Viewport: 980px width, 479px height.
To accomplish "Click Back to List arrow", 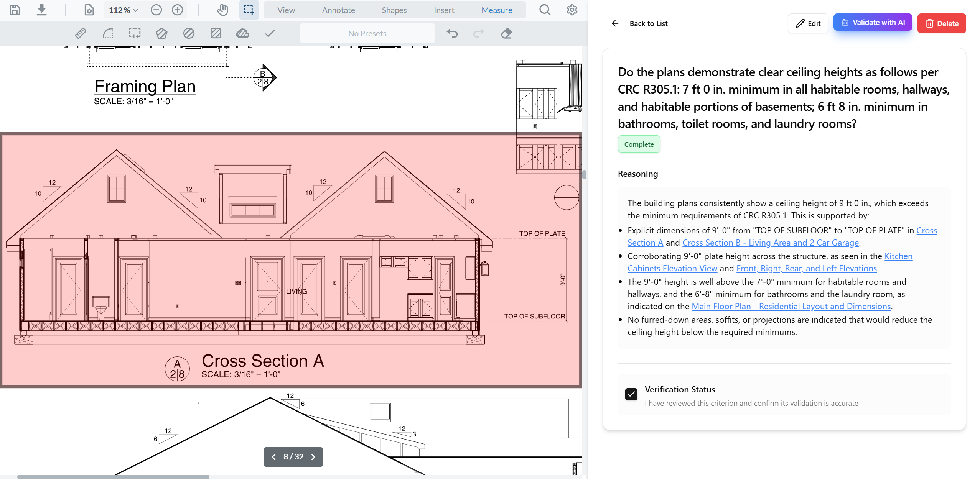I will click(615, 23).
